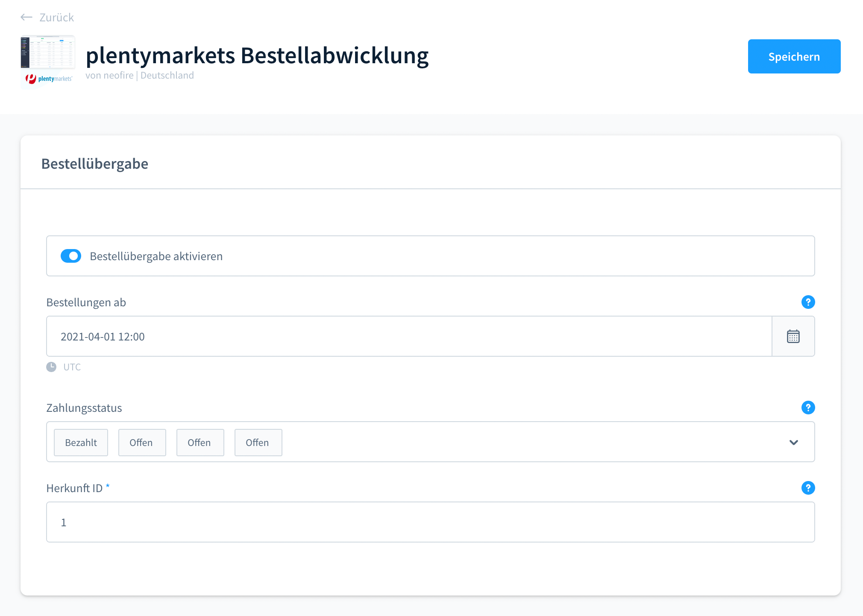Show help for Herkunft ID
The width and height of the screenshot is (863, 616).
808,488
